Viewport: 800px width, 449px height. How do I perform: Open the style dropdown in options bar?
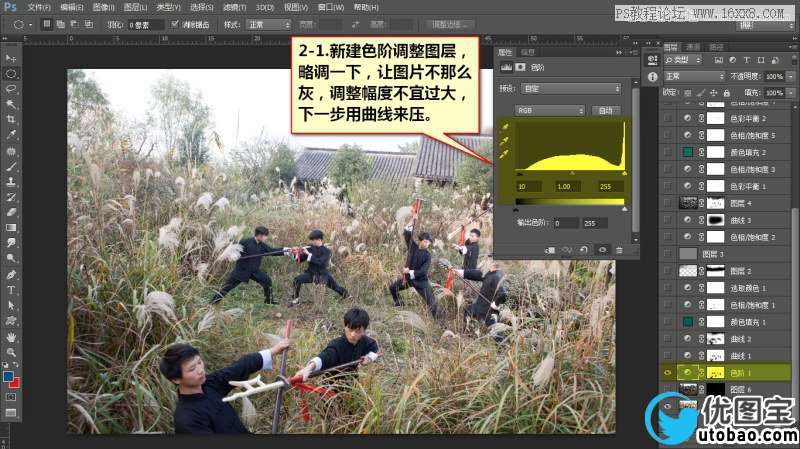coord(268,24)
